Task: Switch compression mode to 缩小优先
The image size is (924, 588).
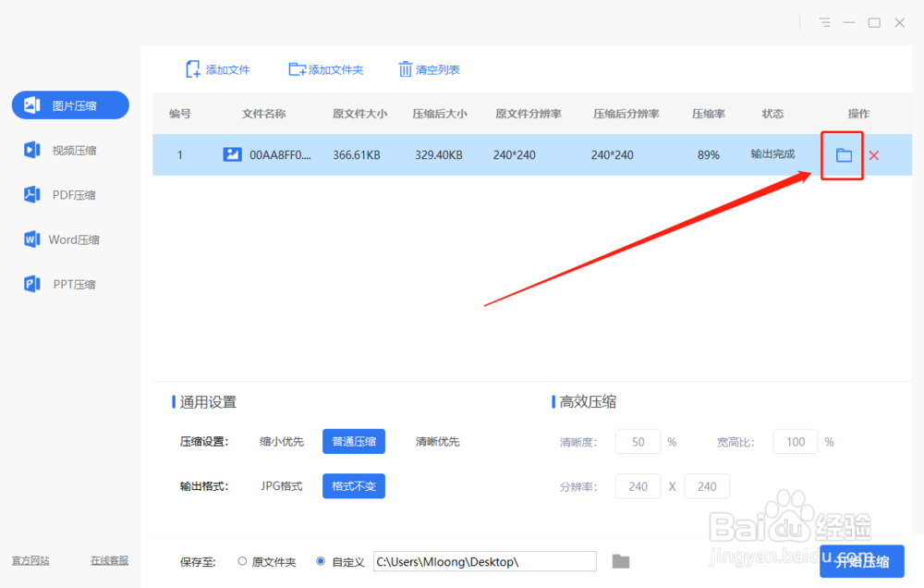Action: click(281, 441)
